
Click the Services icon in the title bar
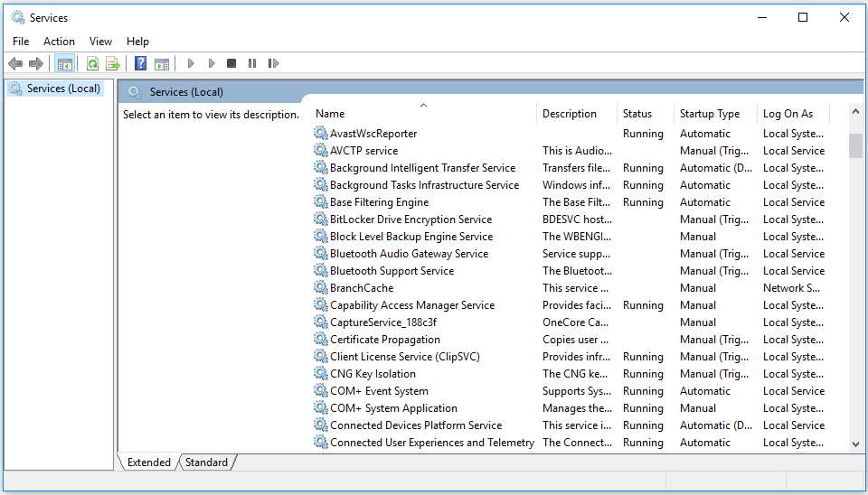click(x=18, y=18)
